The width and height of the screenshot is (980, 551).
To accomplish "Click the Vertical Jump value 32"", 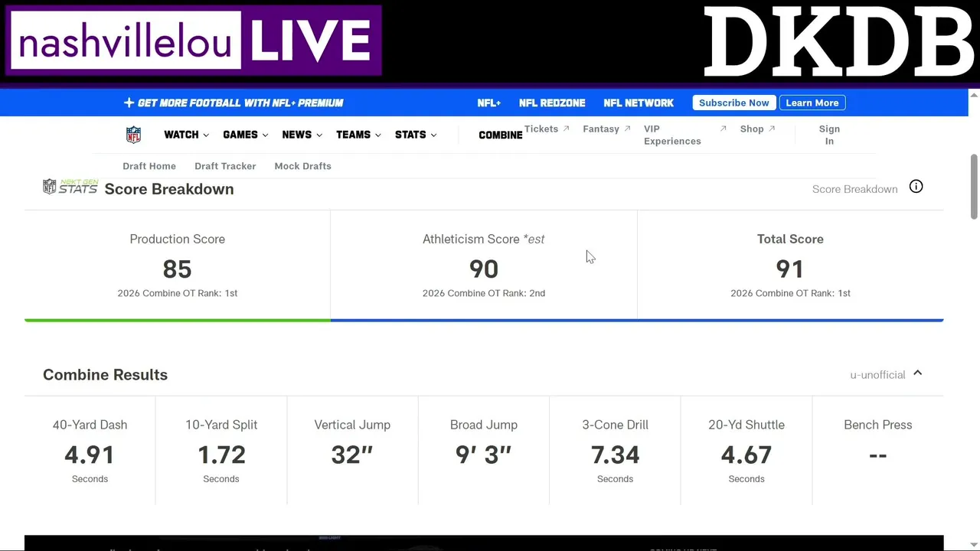I will point(352,455).
